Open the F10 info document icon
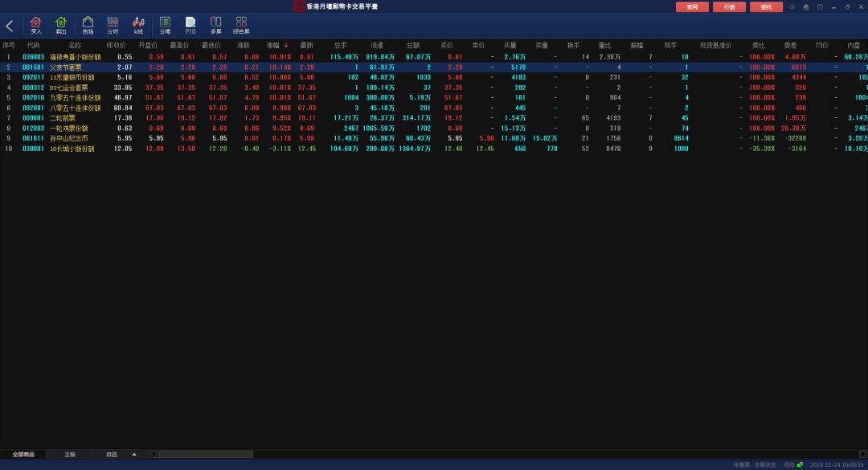The height and width of the screenshot is (470, 868). pyautogui.click(x=190, y=26)
